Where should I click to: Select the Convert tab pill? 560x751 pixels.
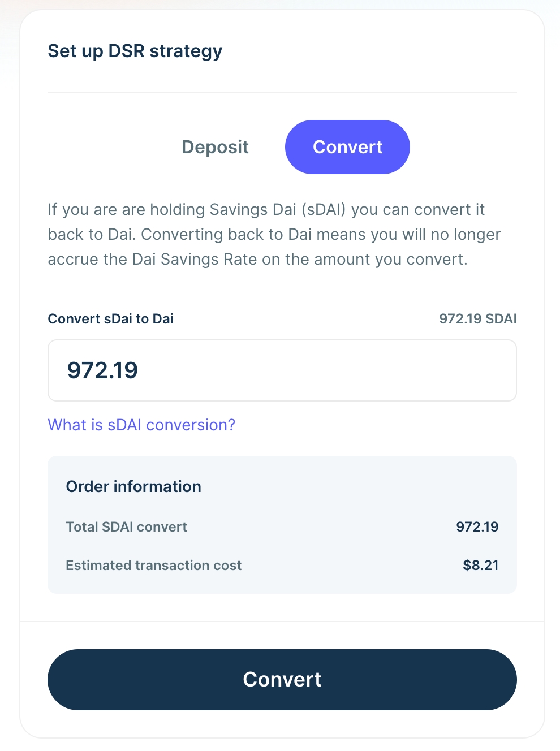click(347, 147)
